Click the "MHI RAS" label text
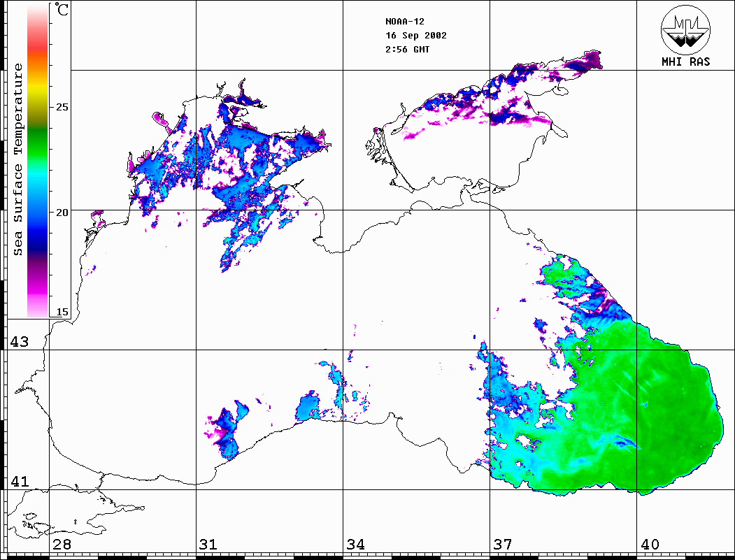735x560 pixels. (x=686, y=62)
